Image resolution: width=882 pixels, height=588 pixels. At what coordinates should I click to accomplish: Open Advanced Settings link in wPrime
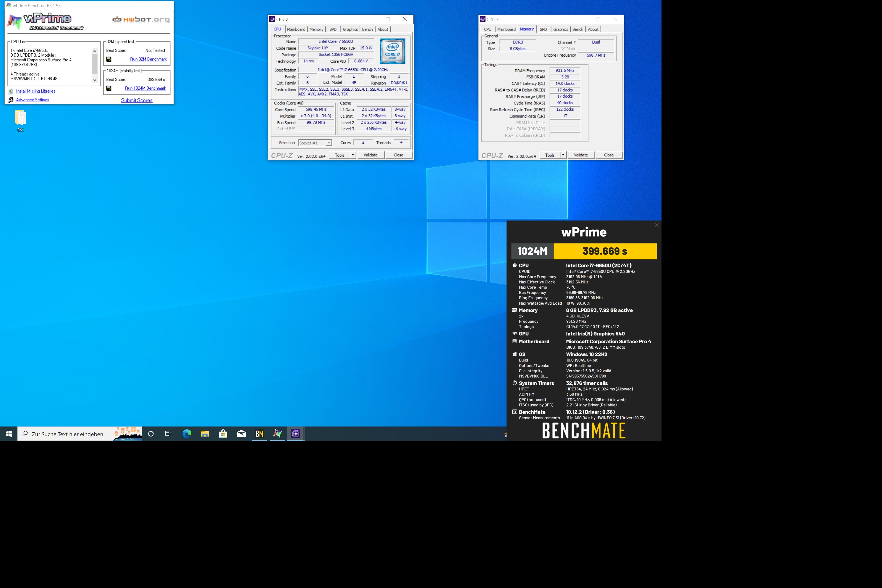33,100
